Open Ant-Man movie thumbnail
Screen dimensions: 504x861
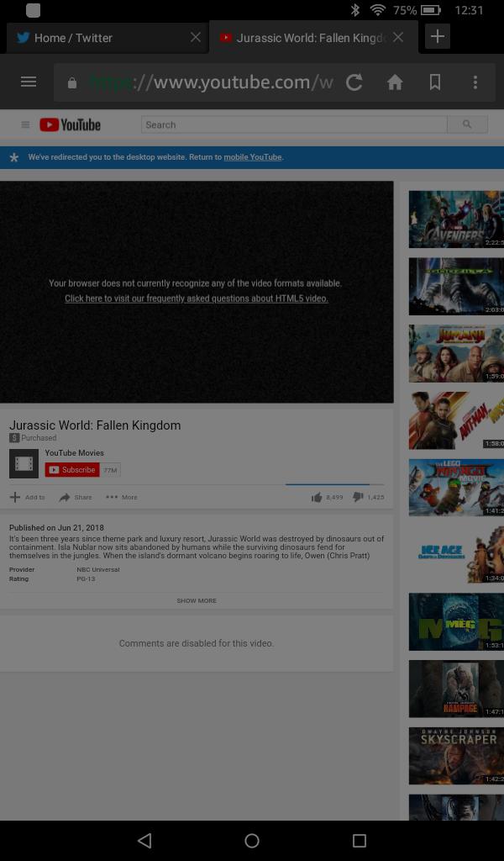point(456,420)
